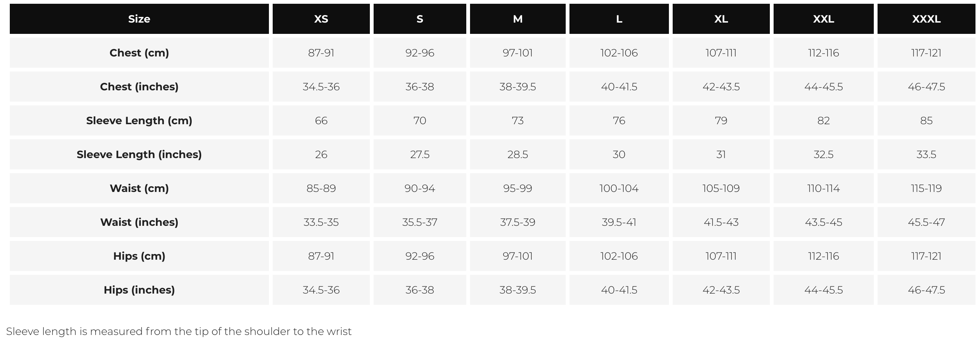The image size is (980, 341).
Task: Select the Chest (cm) row label
Action: (x=139, y=53)
